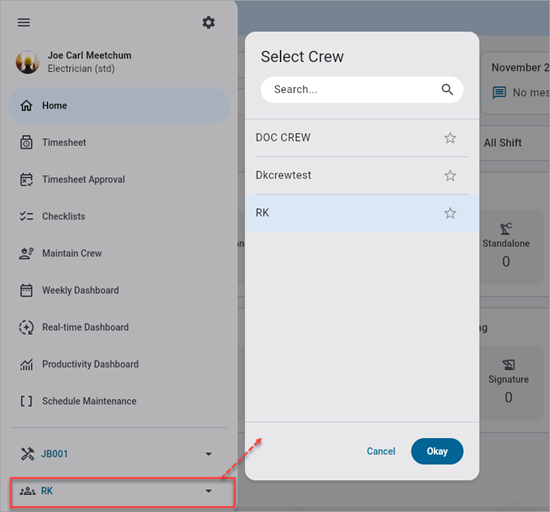Click the JB001 job label

click(54, 454)
